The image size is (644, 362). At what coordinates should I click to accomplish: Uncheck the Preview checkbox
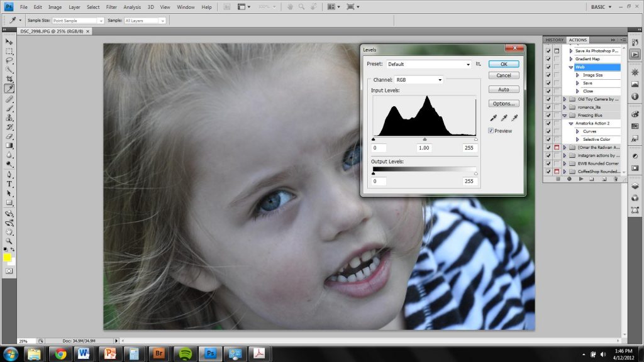(x=491, y=131)
